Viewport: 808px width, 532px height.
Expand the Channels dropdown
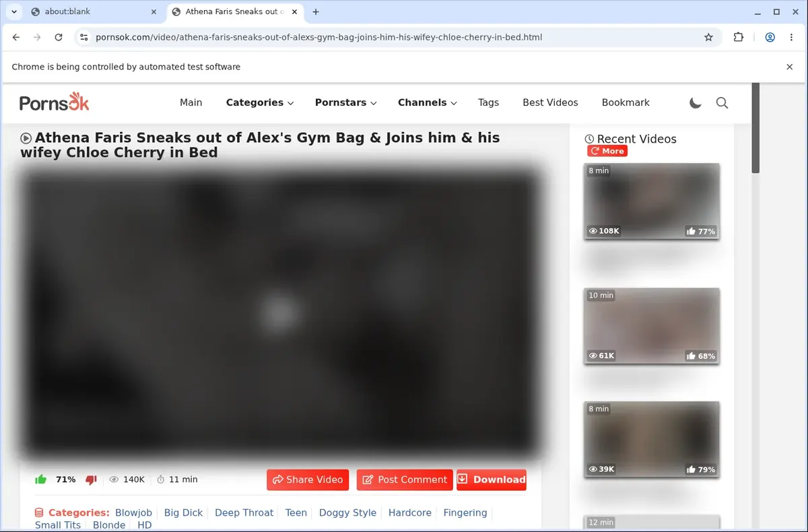click(x=428, y=102)
